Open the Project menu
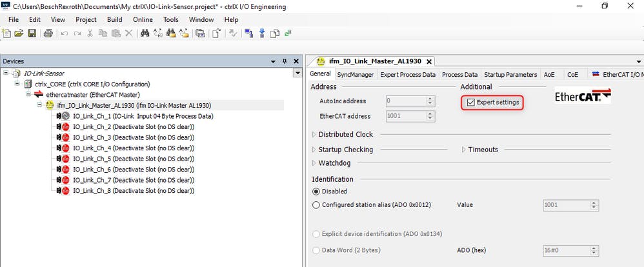The image size is (644, 267). tap(86, 19)
